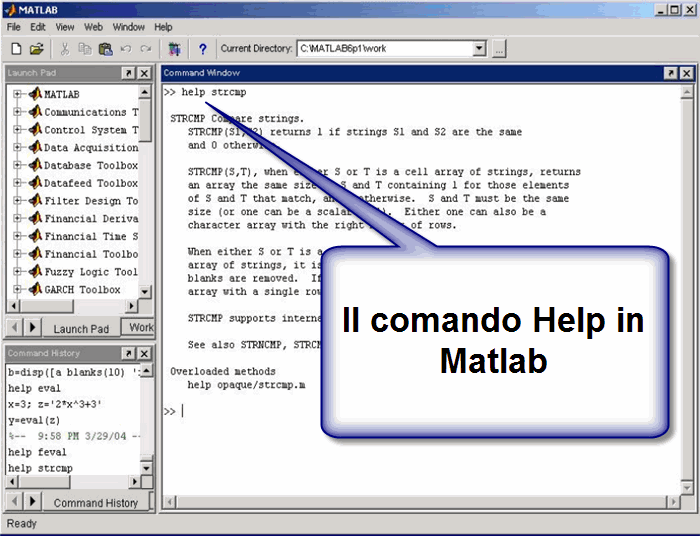Close the Launch Pad panel
The width and height of the screenshot is (700, 536).
coord(144,73)
